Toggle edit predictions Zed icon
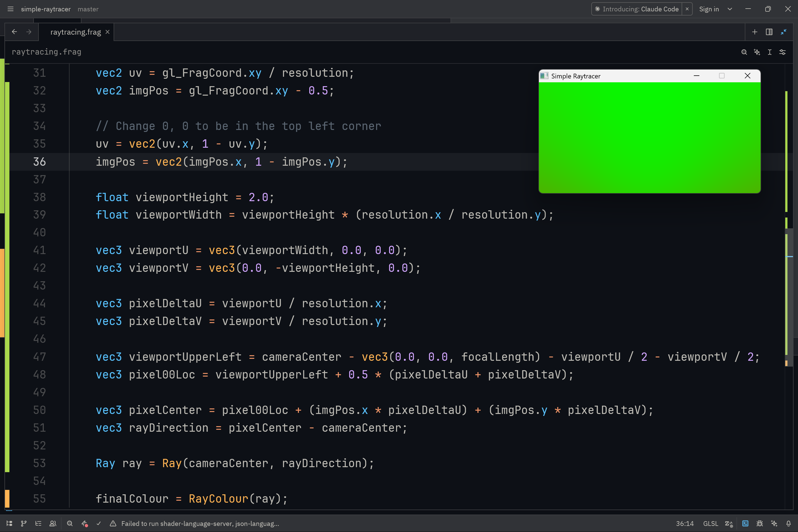This screenshot has height=532, width=798. point(729,523)
